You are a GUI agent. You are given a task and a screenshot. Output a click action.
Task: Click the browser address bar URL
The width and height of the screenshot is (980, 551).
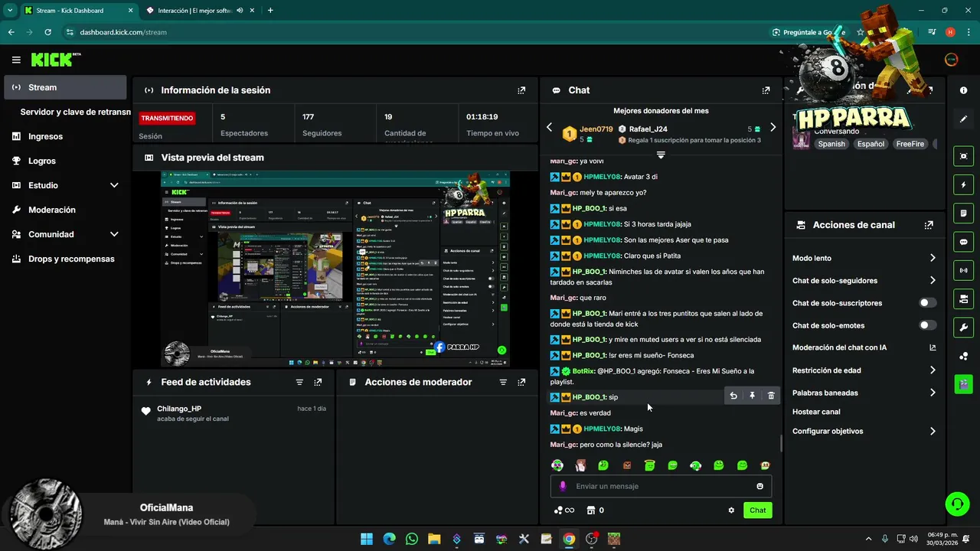[x=123, y=32]
